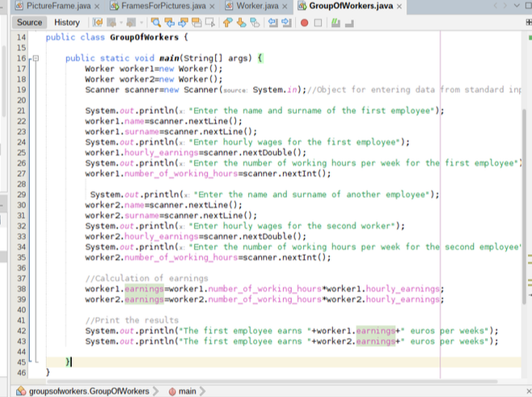Viewport: 532px width, 397px height.
Task: Switch to the Worker.java tab
Action: (x=257, y=6)
